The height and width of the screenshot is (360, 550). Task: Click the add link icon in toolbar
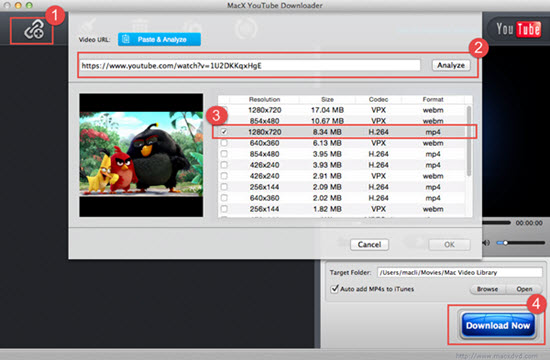point(34,31)
